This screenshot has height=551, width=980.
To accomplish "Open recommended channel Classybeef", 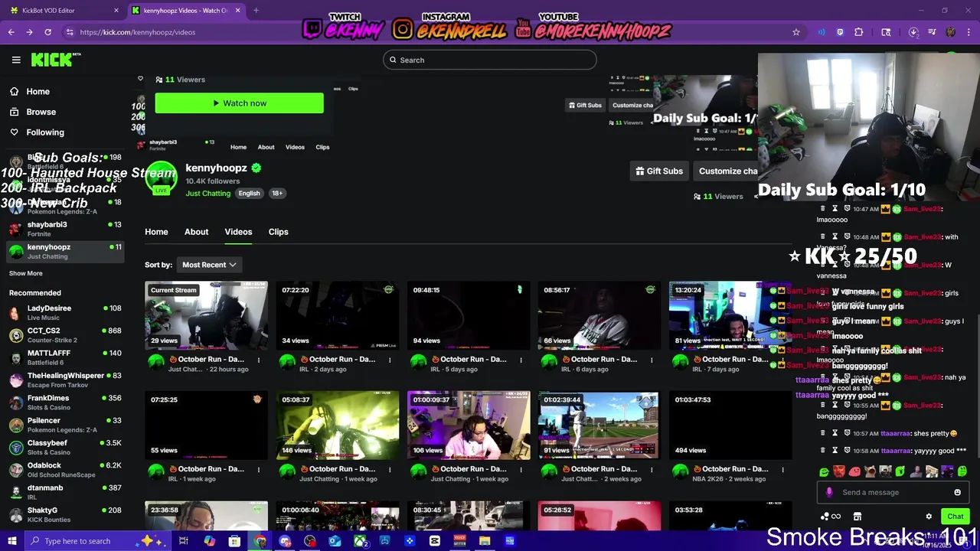I will (65, 447).
